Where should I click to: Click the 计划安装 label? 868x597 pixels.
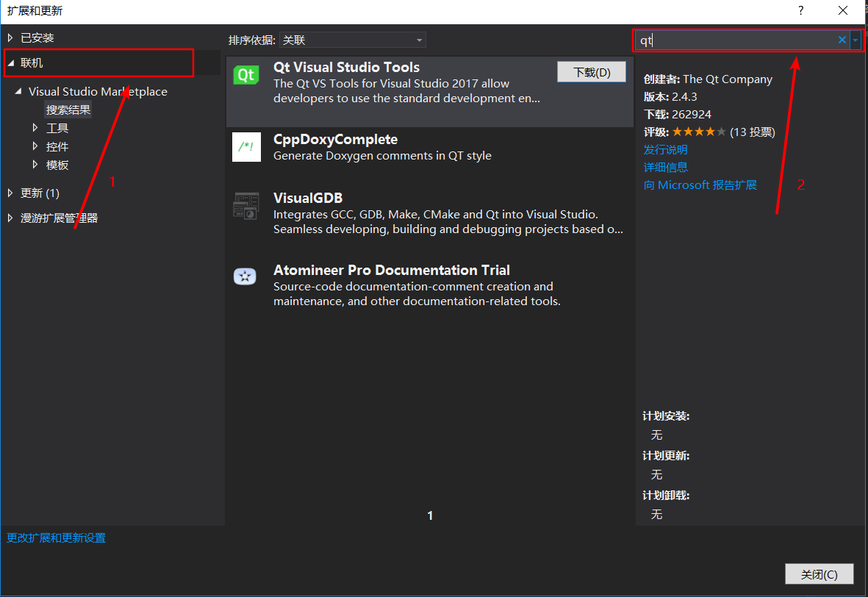pos(666,416)
